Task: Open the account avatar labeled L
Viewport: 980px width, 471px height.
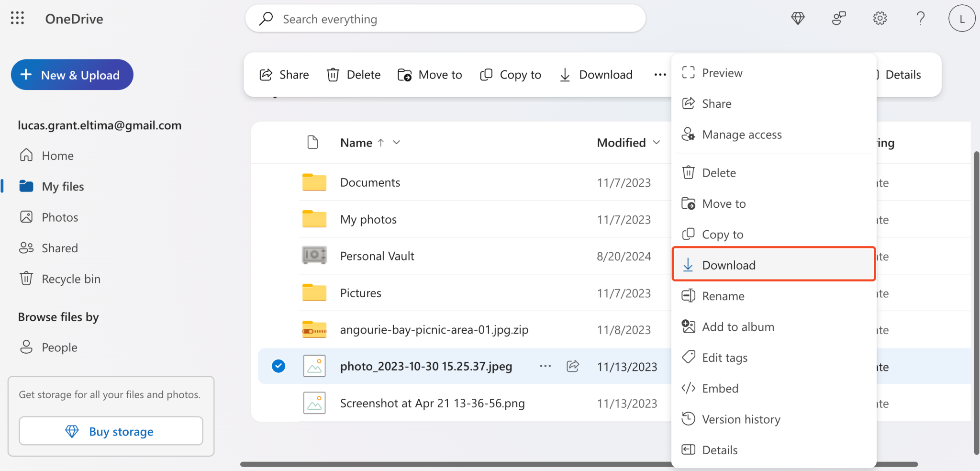Action: (962, 19)
